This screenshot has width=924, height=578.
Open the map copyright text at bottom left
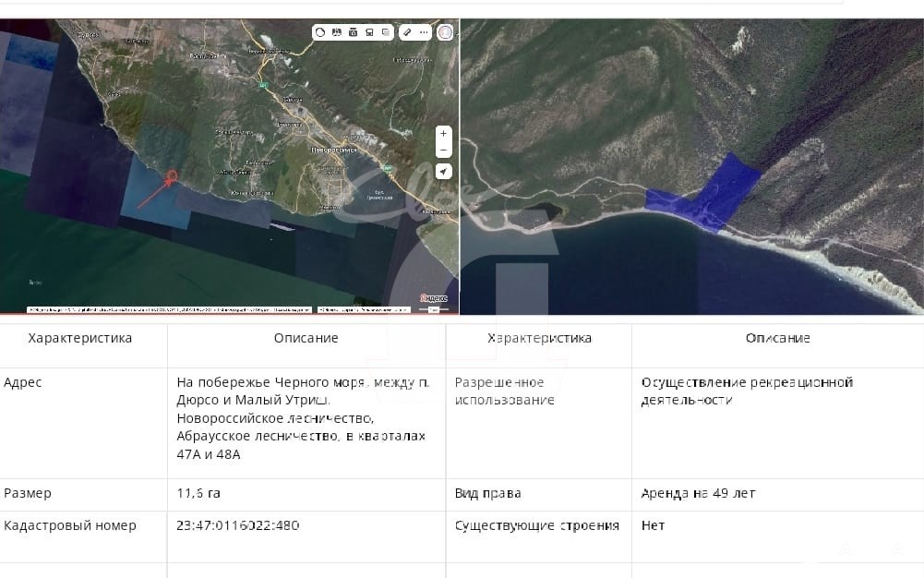166,310
